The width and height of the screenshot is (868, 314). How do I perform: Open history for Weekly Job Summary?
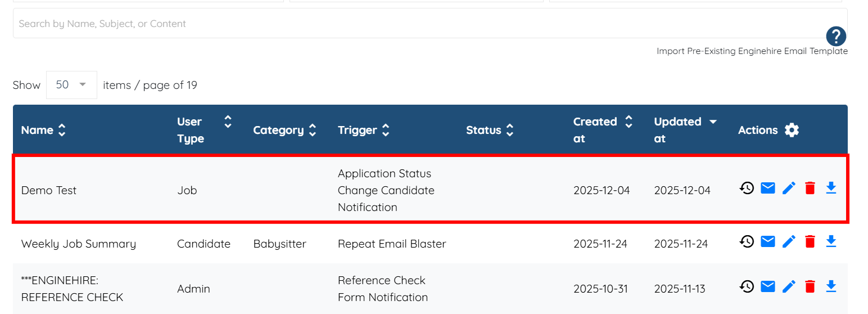point(747,241)
